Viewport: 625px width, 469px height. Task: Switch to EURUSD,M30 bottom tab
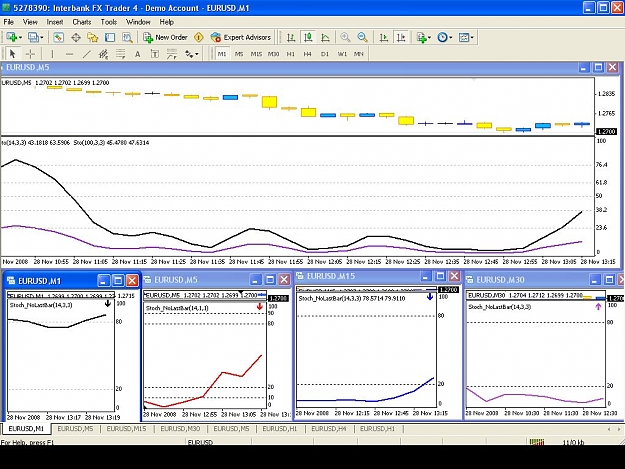click(x=180, y=429)
